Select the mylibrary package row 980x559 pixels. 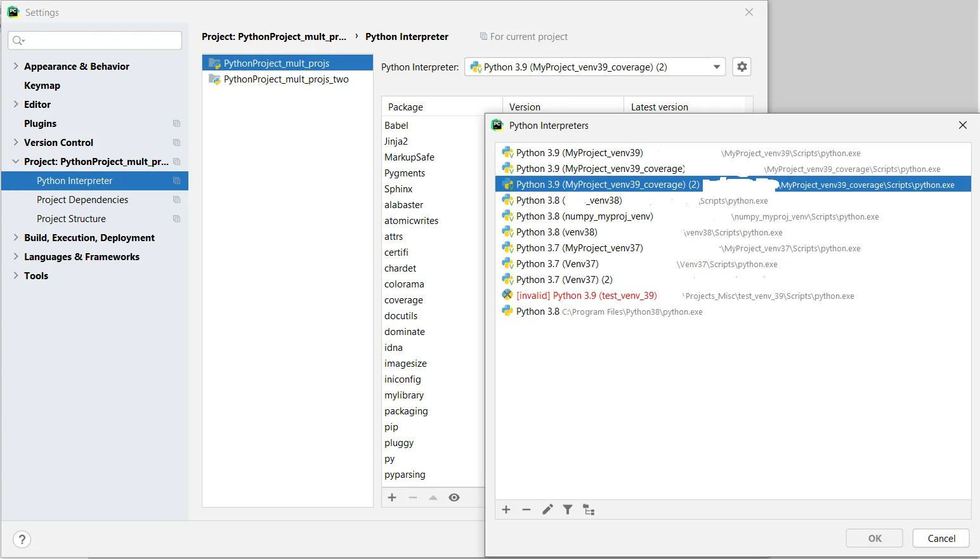tap(434, 395)
